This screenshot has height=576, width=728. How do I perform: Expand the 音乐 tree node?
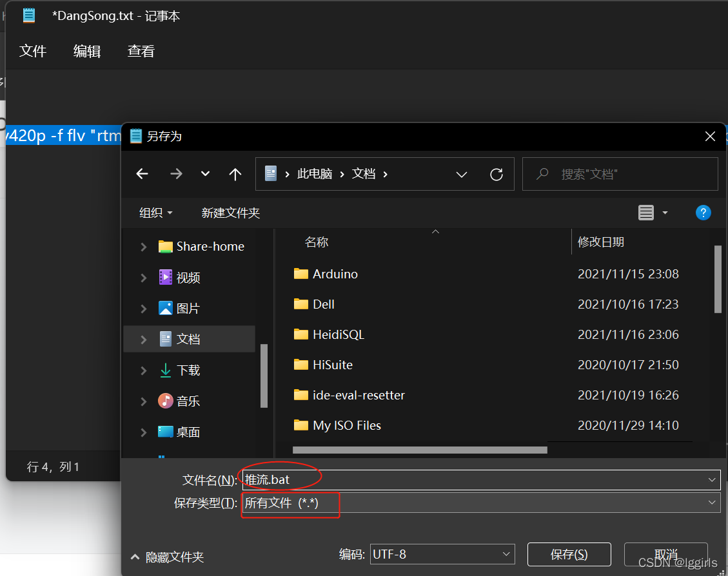coord(143,401)
